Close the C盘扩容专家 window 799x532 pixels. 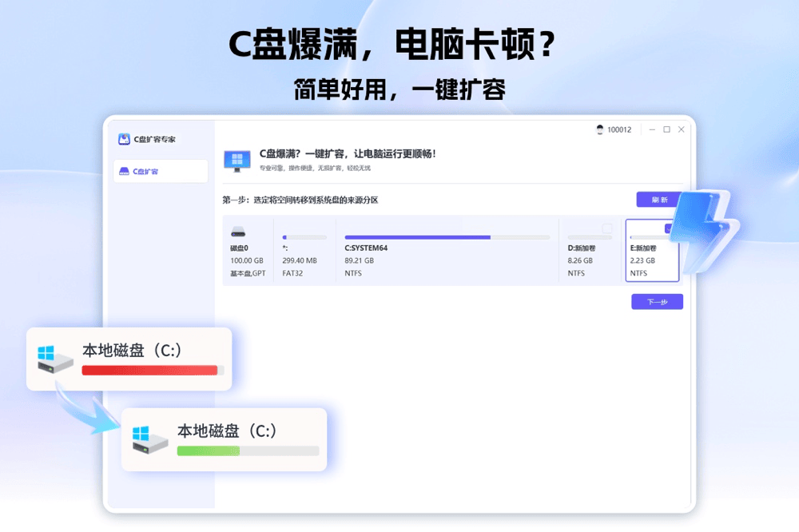point(682,129)
